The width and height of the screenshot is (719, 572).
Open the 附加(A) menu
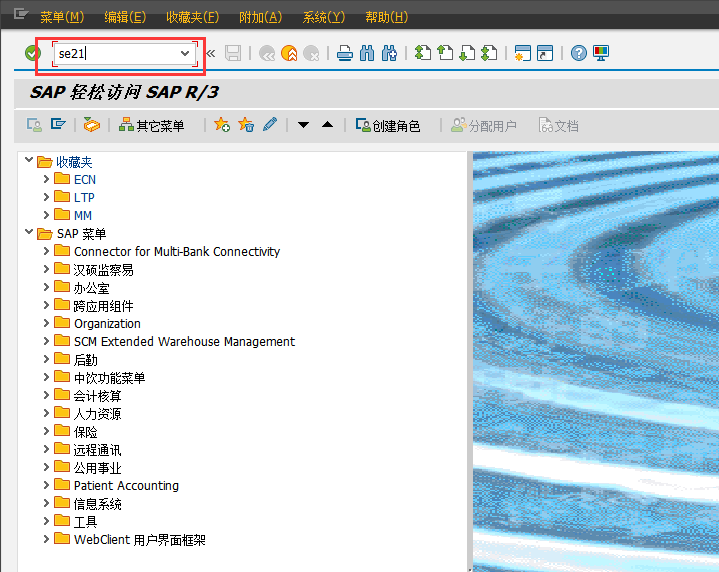coord(260,17)
